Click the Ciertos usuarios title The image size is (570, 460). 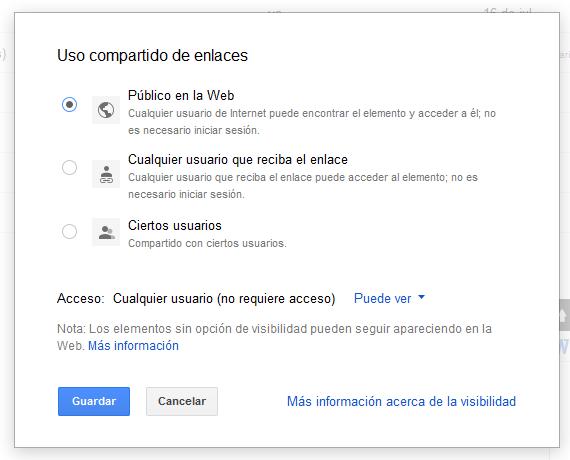tap(174, 225)
